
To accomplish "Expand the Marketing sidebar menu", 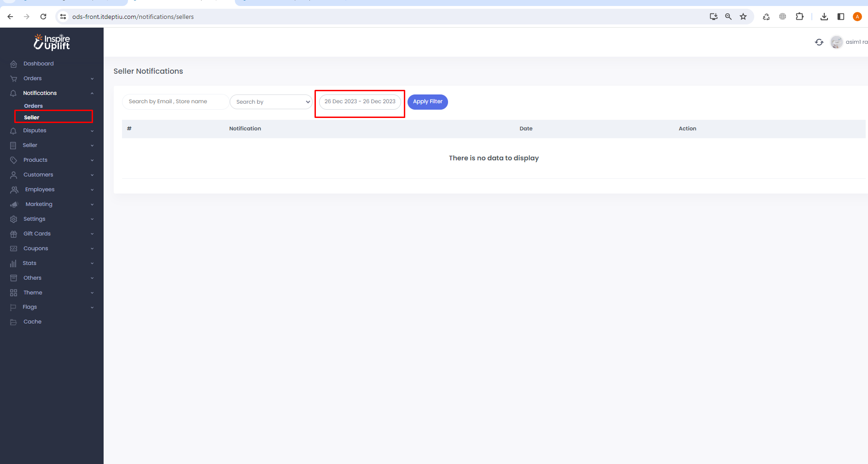I will click(x=39, y=204).
